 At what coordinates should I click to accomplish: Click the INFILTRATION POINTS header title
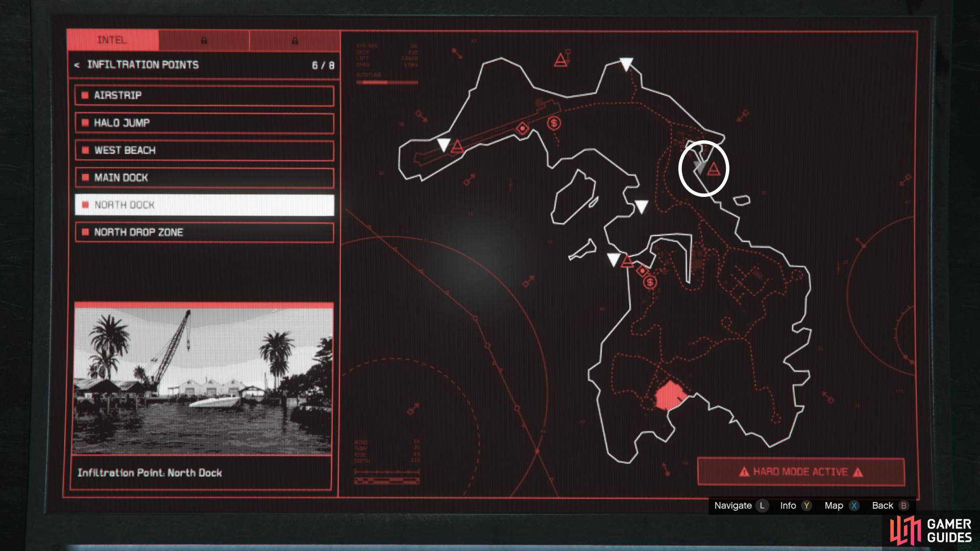click(143, 65)
